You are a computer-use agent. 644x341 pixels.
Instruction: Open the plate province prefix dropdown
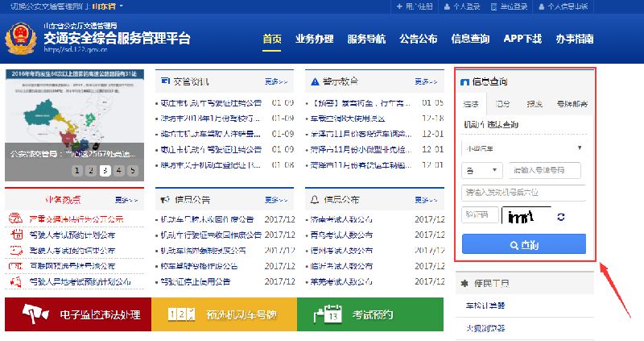[480, 170]
